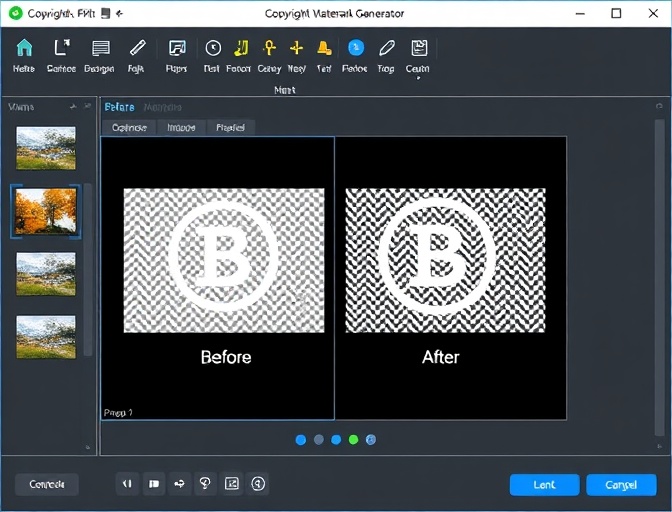Click the teal Home house icon
The image size is (672, 512).
tap(24, 48)
